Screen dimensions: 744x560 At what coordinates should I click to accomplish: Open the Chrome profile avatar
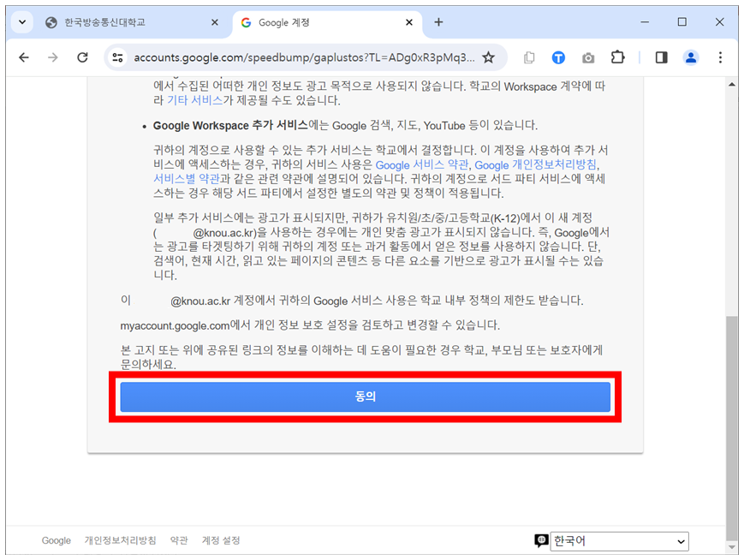[x=691, y=57]
